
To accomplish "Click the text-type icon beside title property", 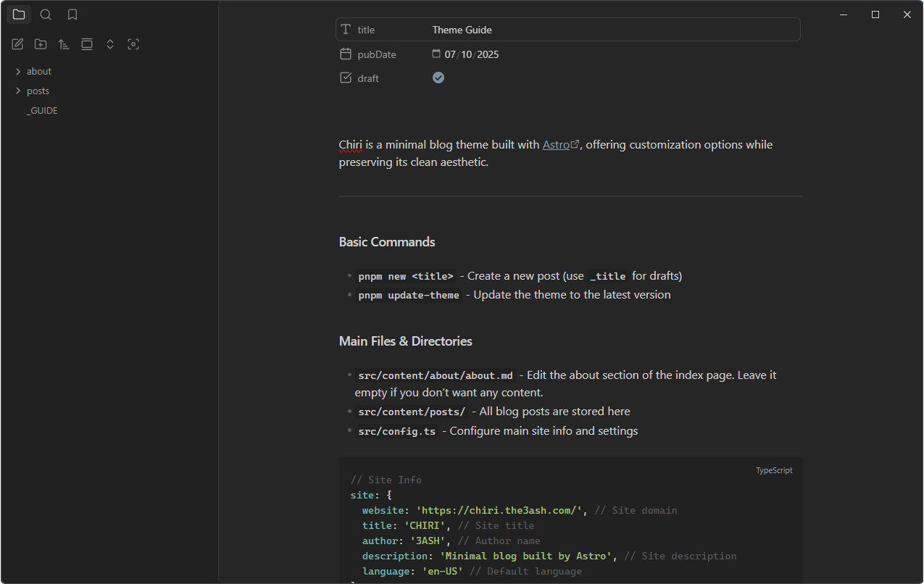I will (346, 30).
